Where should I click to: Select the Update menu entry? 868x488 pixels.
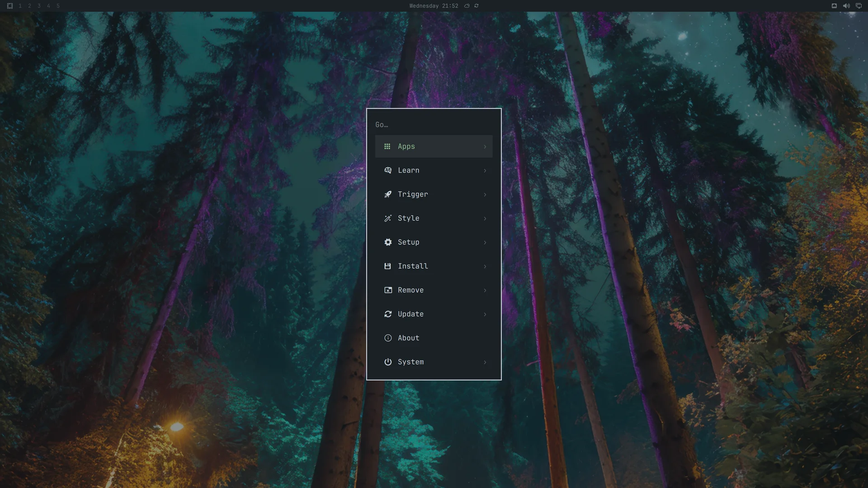coord(434,314)
